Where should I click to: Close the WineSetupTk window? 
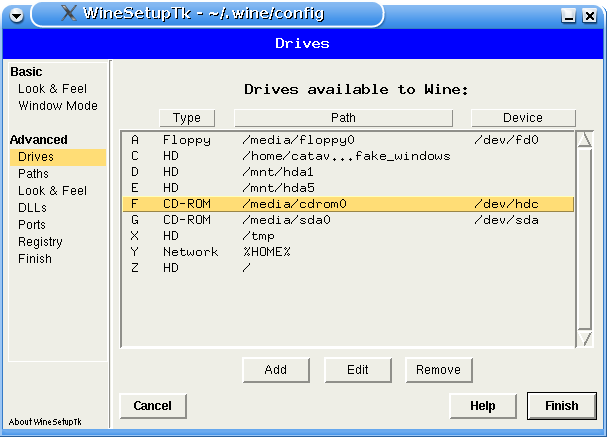point(590,15)
